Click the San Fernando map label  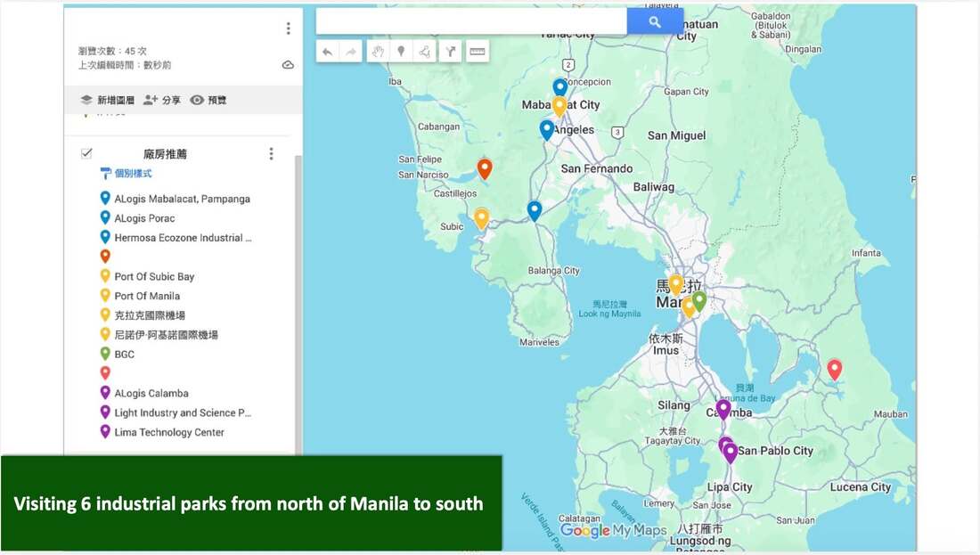pos(597,168)
